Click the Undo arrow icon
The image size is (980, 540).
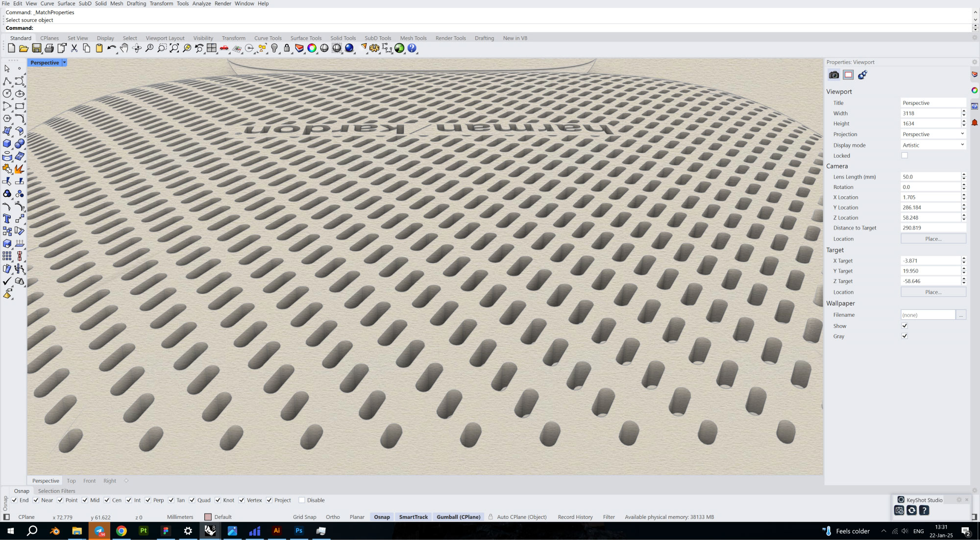[111, 48]
